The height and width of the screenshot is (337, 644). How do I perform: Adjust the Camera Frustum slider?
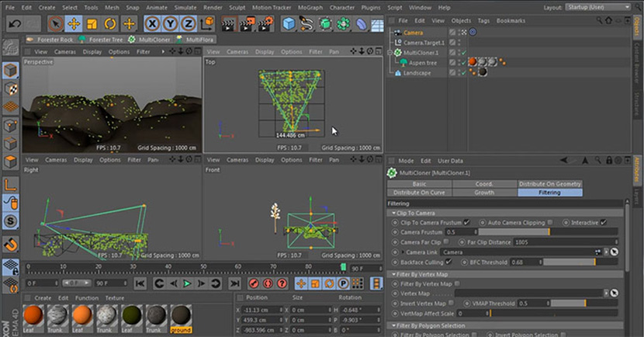(548, 232)
